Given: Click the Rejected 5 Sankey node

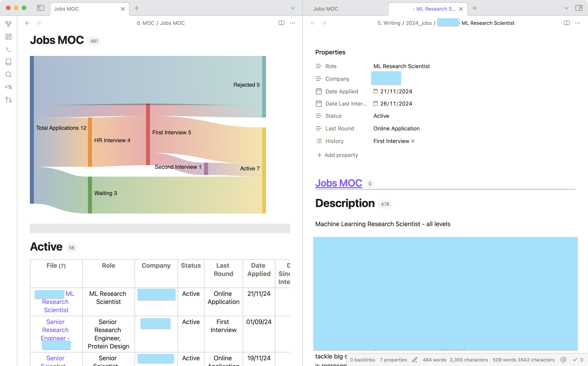Looking at the screenshot, I should pyautogui.click(x=264, y=86).
